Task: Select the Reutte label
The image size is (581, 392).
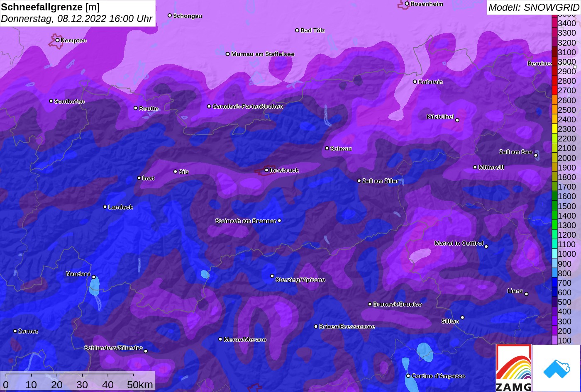Action: point(149,108)
